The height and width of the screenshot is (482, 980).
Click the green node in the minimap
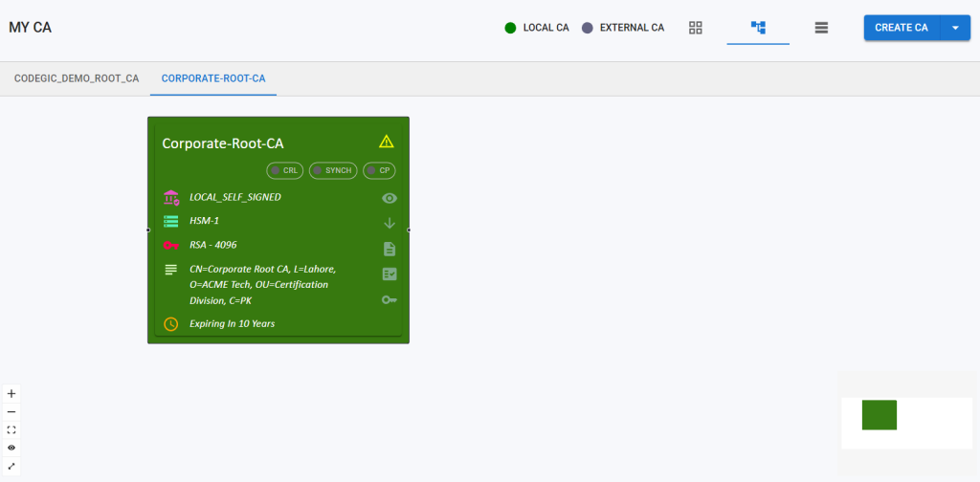coord(879,415)
